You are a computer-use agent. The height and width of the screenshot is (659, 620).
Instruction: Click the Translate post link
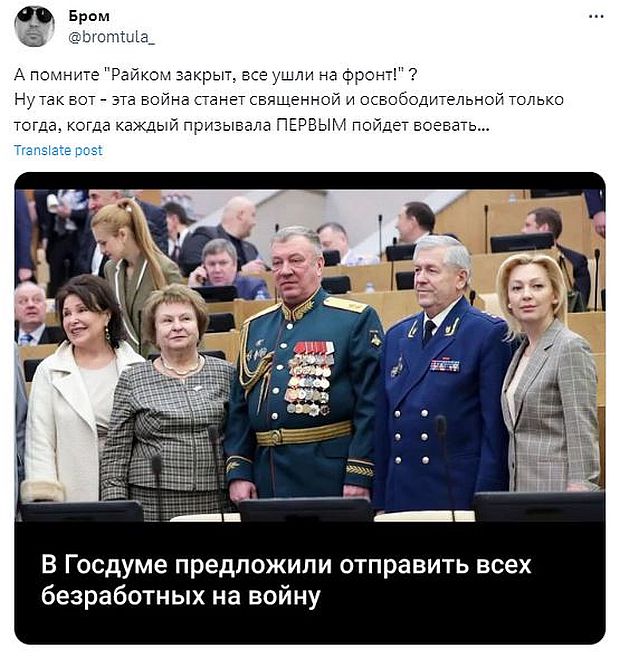[58, 150]
